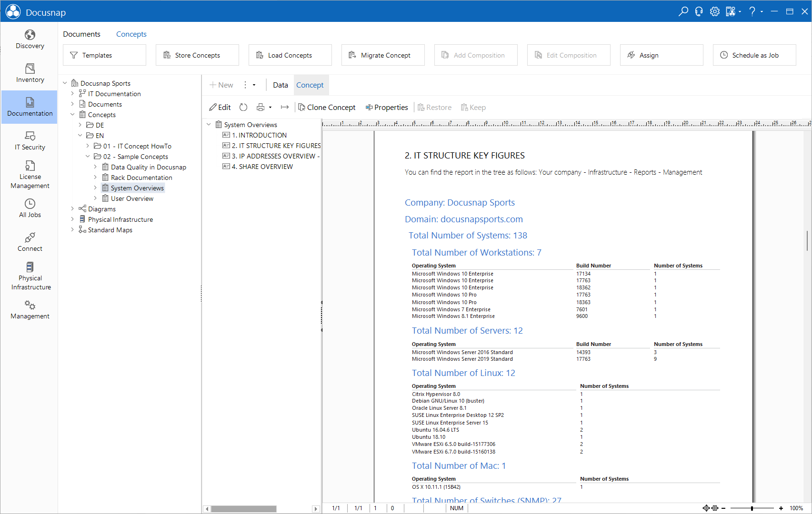Image resolution: width=812 pixels, height=514 pixels.
Task: Expand 01 - IT Concept HowTo folder
Action: click(x=88, y=146)
